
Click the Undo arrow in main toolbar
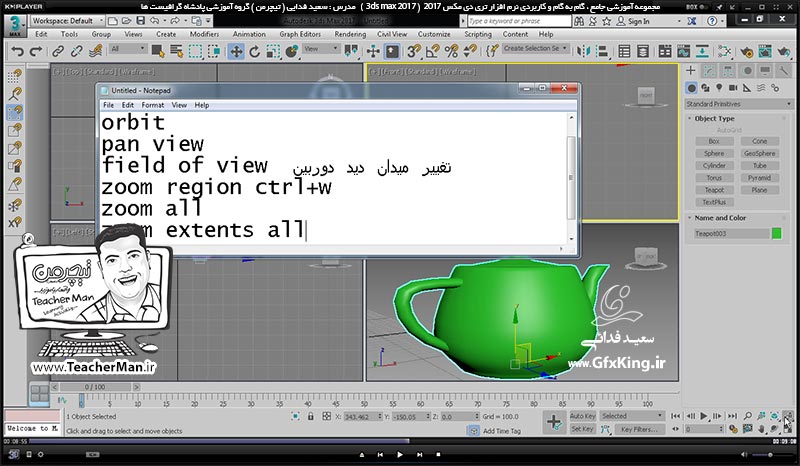[17, 51]
